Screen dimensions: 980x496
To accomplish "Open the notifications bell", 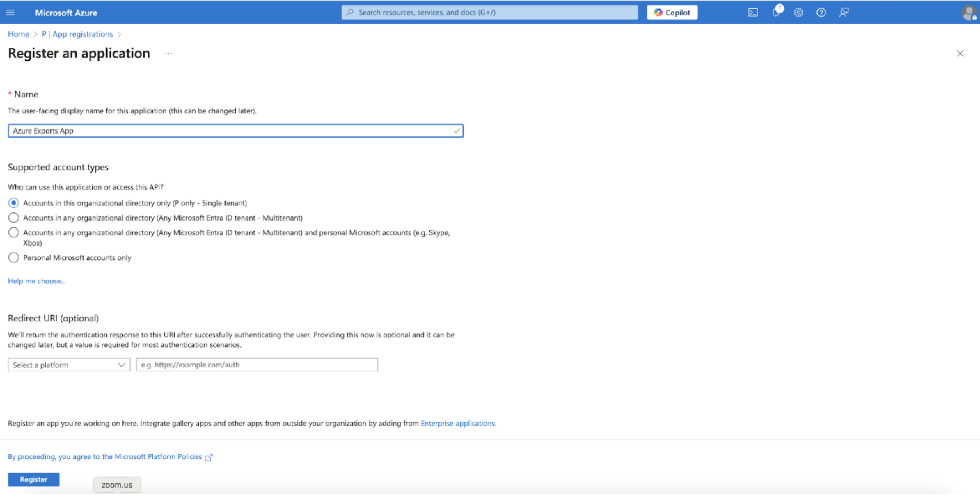I will point(775,13).
